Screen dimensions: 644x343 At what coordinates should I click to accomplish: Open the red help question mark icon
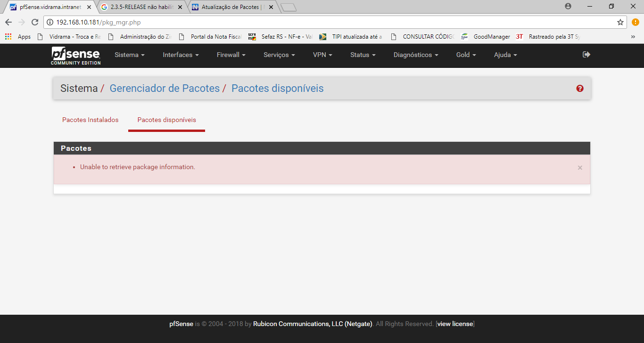coord(580,89)
